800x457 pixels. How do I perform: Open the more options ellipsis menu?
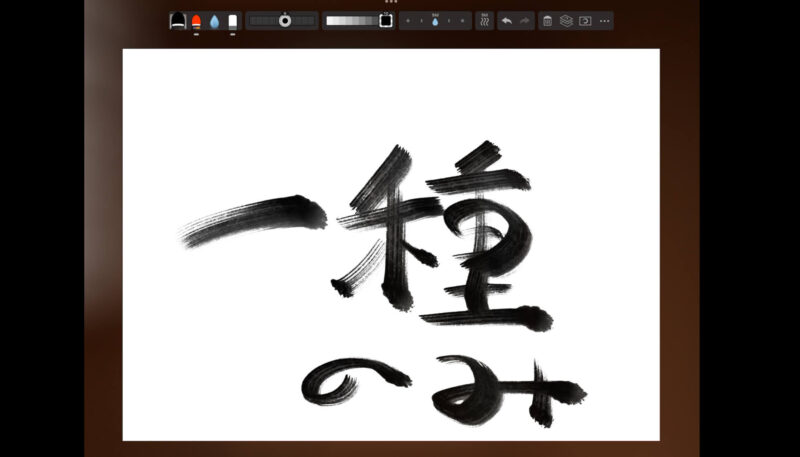click(605, 21)
